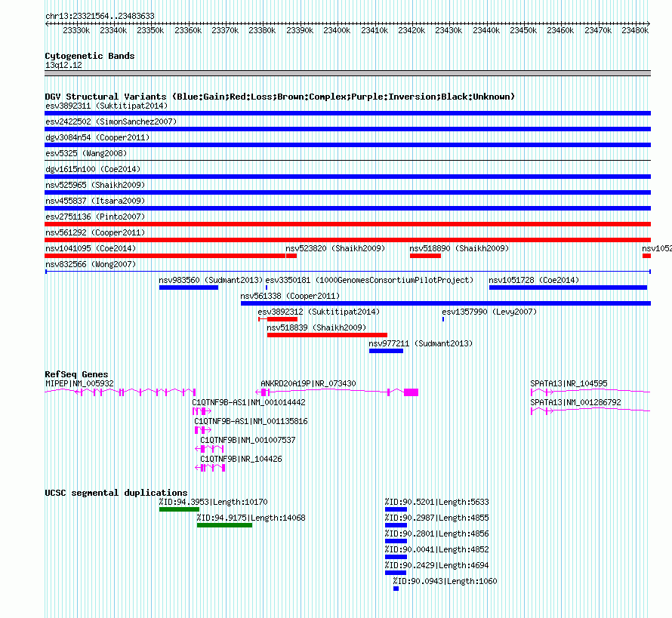Click the small Length:1060 duplication block

pyautogui.click(x=396, y=589)
